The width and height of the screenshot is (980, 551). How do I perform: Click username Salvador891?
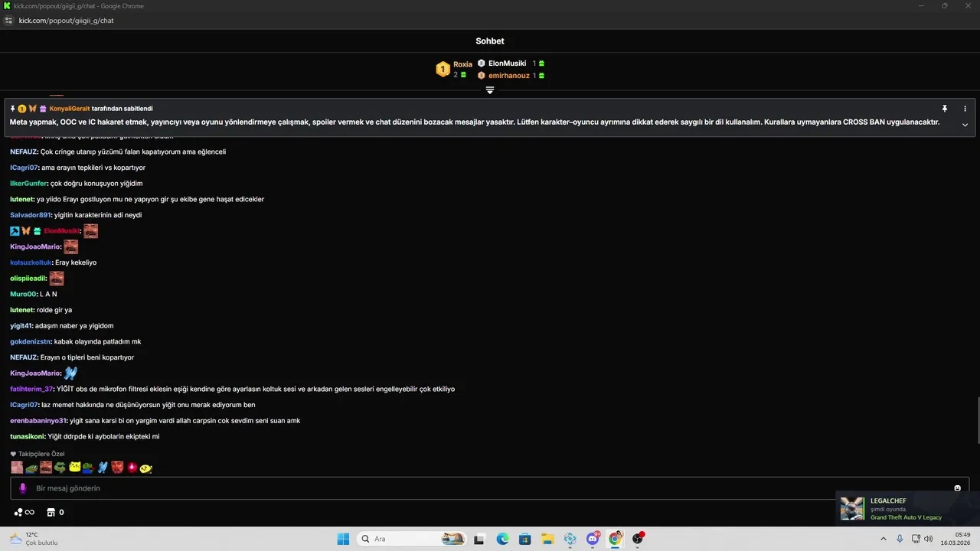pyautogui.click(x=31, y=215)
